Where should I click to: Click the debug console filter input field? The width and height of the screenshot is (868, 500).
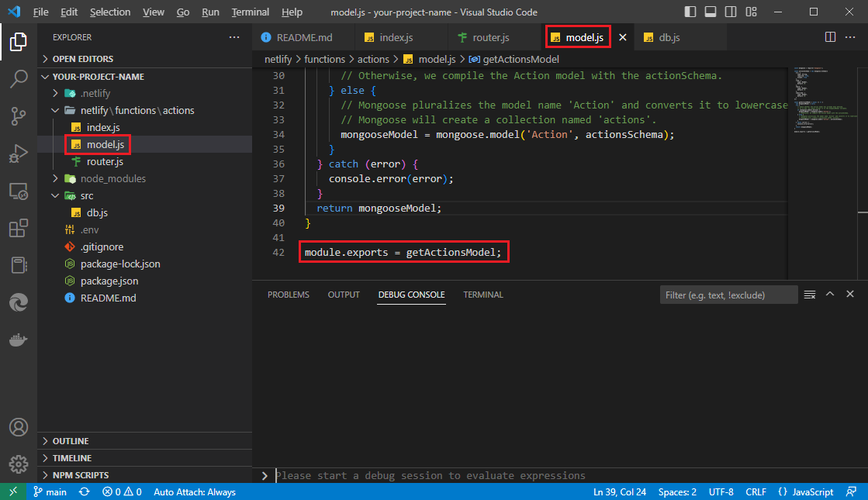pos(728,294)
